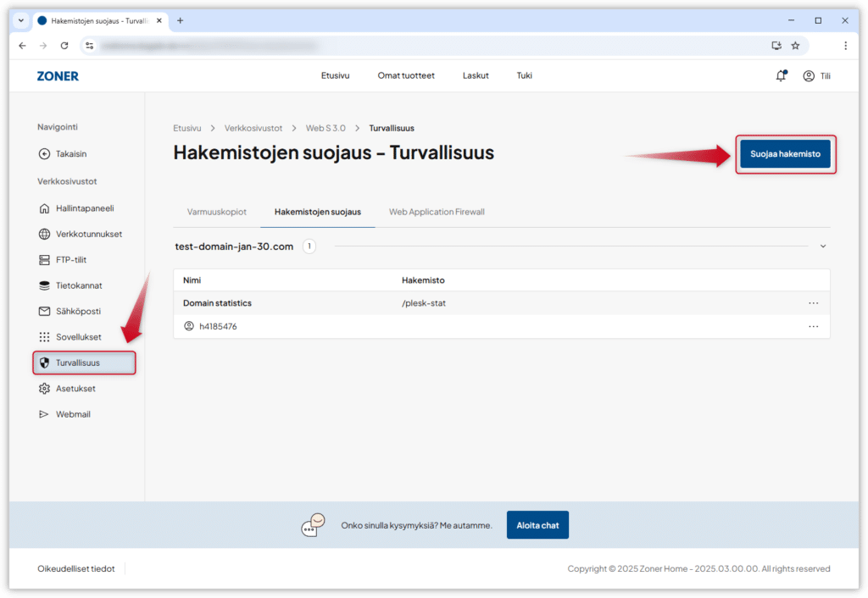Go to Verkkotunnukset in the sidebar
The image size is (868, 598).
[x=88, y=235]
